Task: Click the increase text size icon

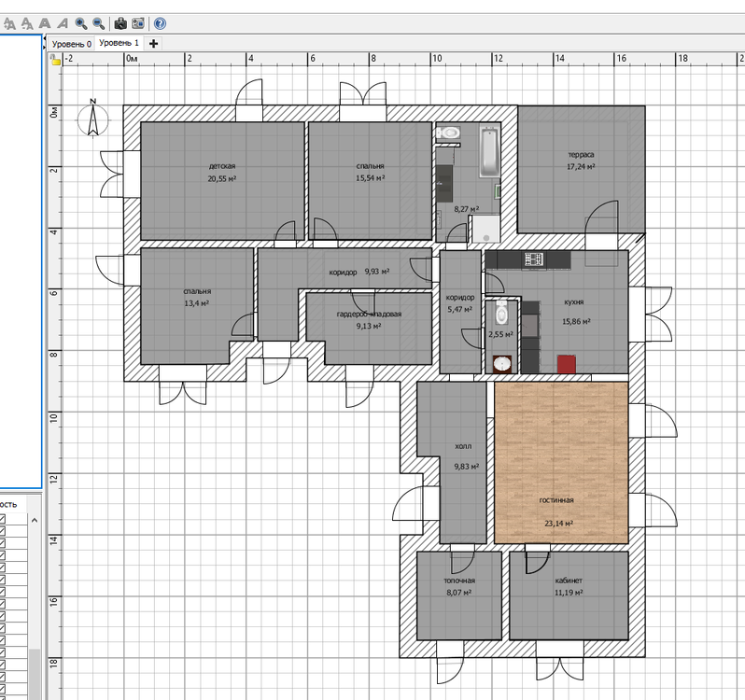Action: 9,23
